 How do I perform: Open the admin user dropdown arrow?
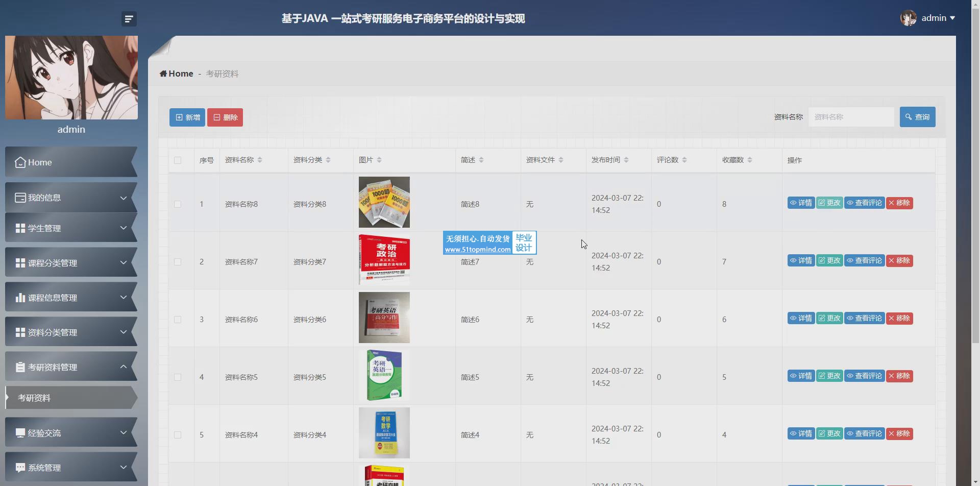click(952, 18)
